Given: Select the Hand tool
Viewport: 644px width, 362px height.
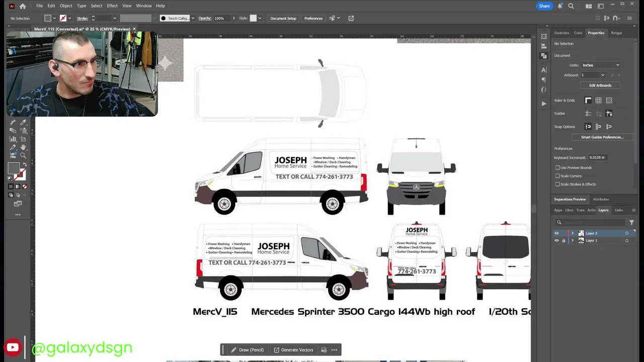Looking at the screenshot, I should 23,147.
